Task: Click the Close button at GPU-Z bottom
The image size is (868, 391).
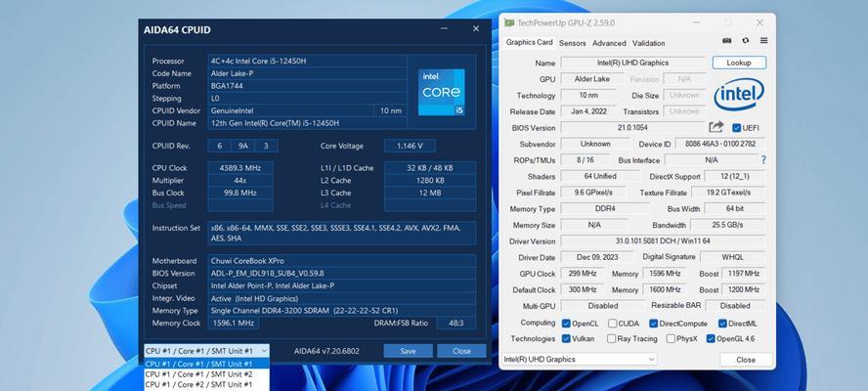Action: coord(746,360)
